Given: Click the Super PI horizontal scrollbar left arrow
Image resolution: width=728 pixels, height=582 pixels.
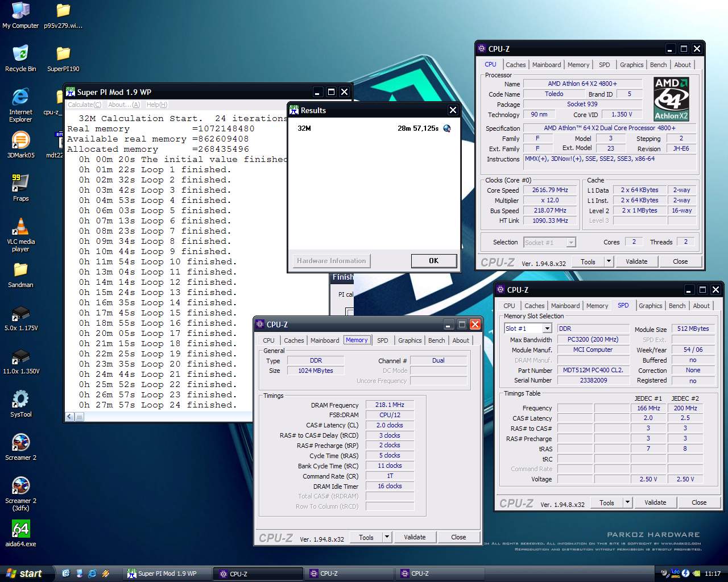Looking at the screenshot, I should [69, 417].
